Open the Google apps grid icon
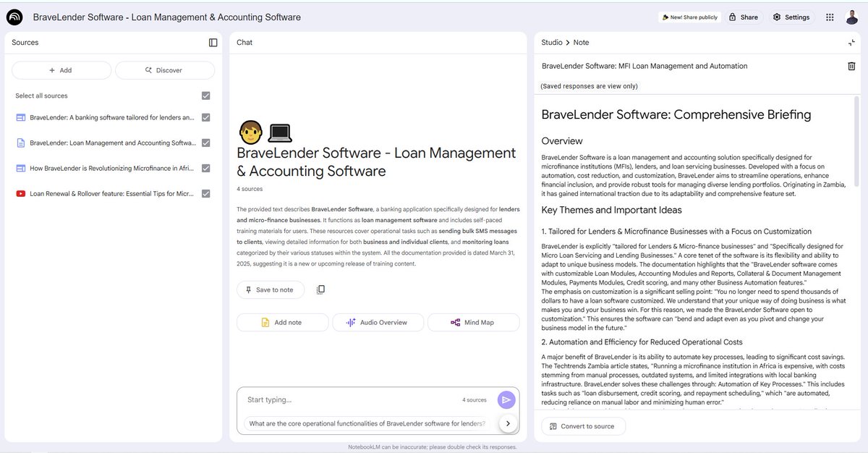This screenshot has height=453, width=868. (x=829, y=17)
